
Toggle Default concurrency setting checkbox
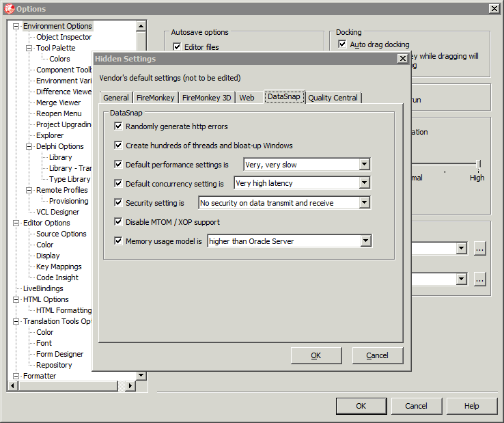point(118,183)
